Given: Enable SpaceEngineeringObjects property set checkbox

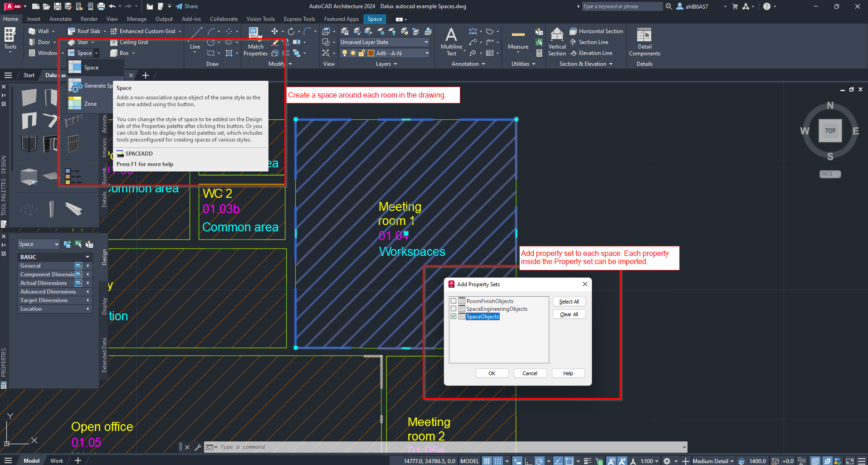Looking at the screenshot, I should coord(454,309).
